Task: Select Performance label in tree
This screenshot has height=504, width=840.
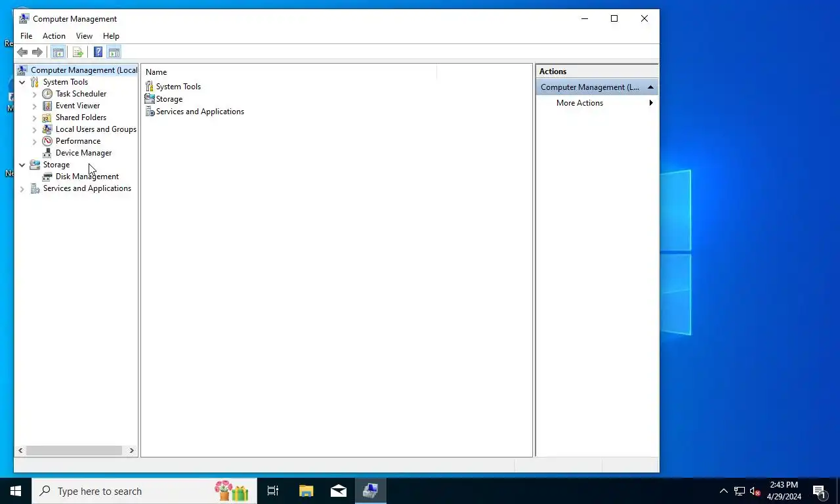Action: pyautogui.click(x=78, y=141)
